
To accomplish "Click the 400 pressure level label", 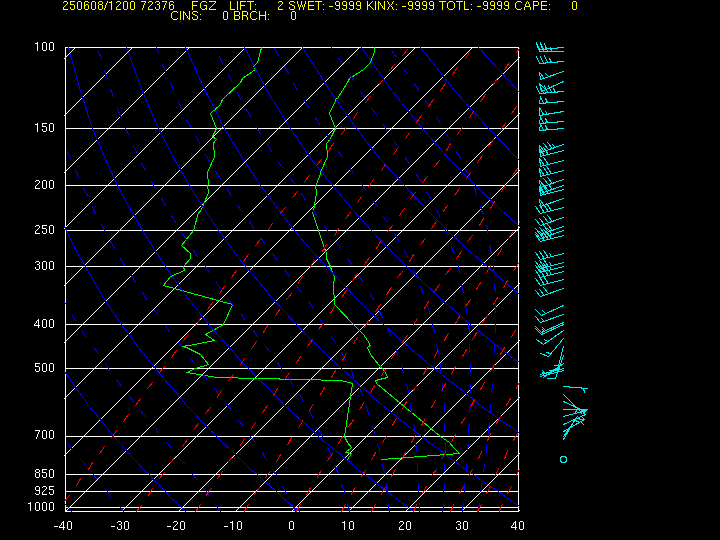I will [45, 324].
